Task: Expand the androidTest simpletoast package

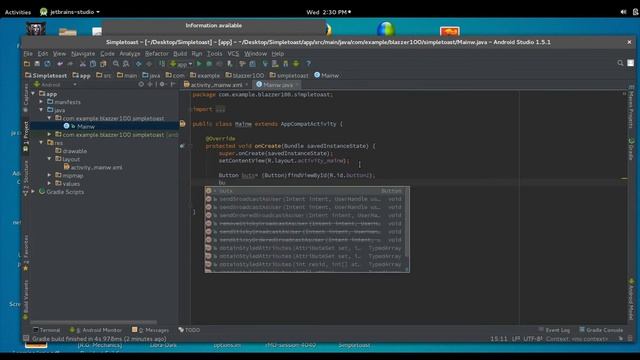Action: point(49,134)
